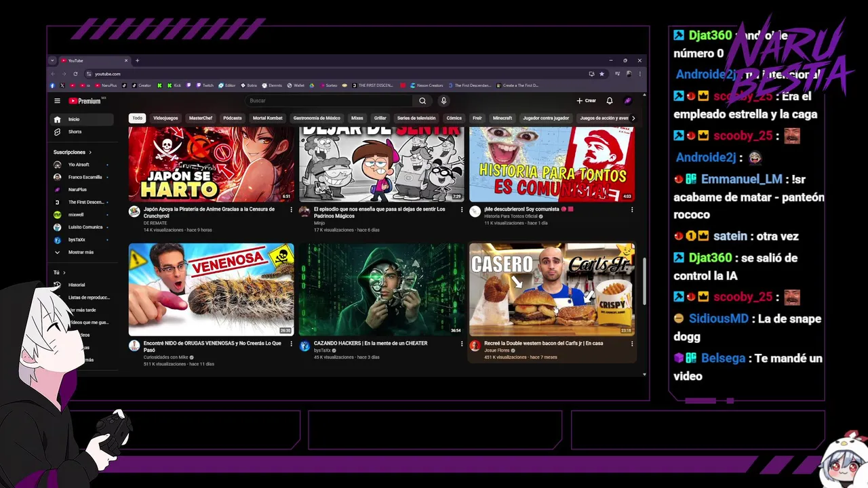Open Historial in the sidebar

tap(83, 285)
